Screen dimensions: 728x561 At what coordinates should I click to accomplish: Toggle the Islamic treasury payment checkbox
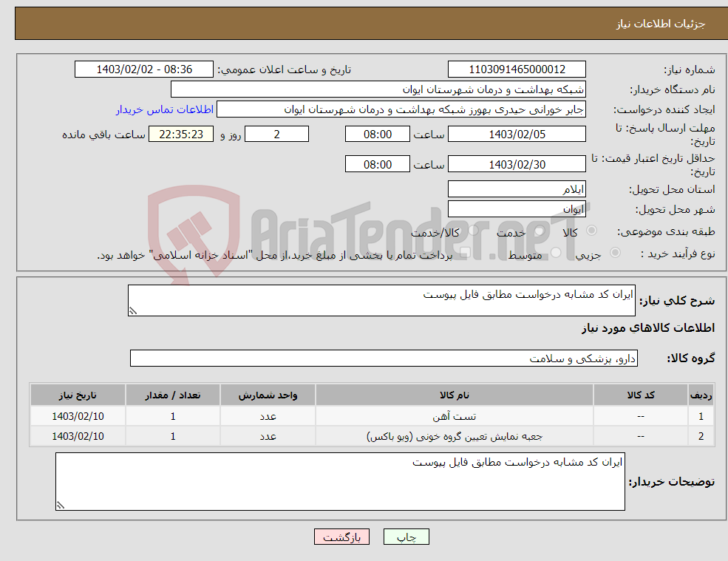465,253
